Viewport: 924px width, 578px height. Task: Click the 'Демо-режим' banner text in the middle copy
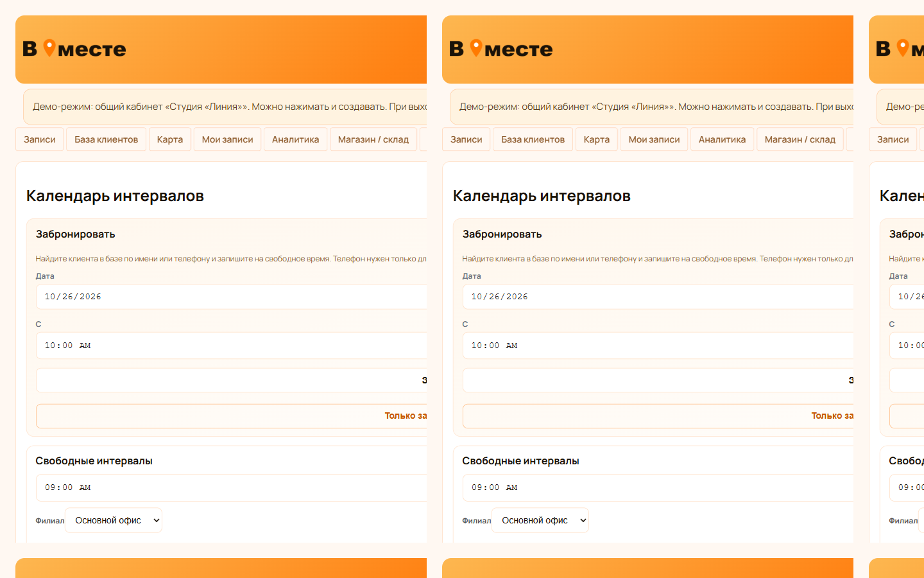(x=656, y=107)
